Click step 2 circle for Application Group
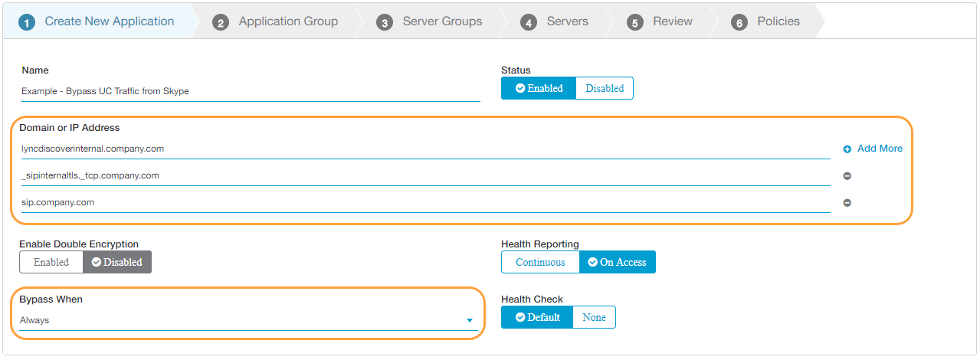 [x=221, y=22]
